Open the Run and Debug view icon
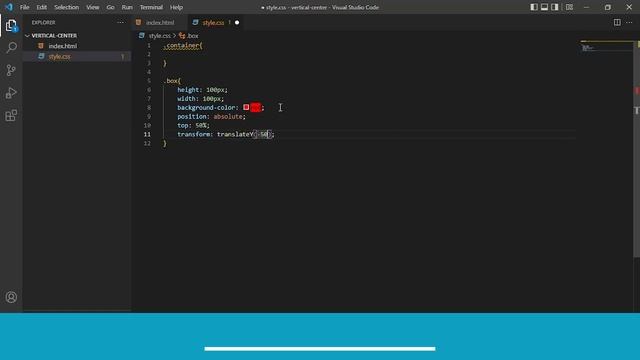Screen dimensions: 640x360 coord(11,93)
